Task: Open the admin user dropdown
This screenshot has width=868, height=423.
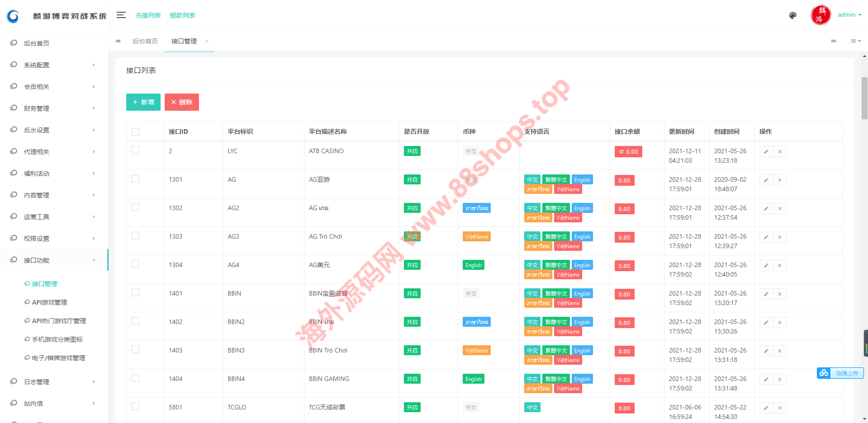Action: coord(849,15)
